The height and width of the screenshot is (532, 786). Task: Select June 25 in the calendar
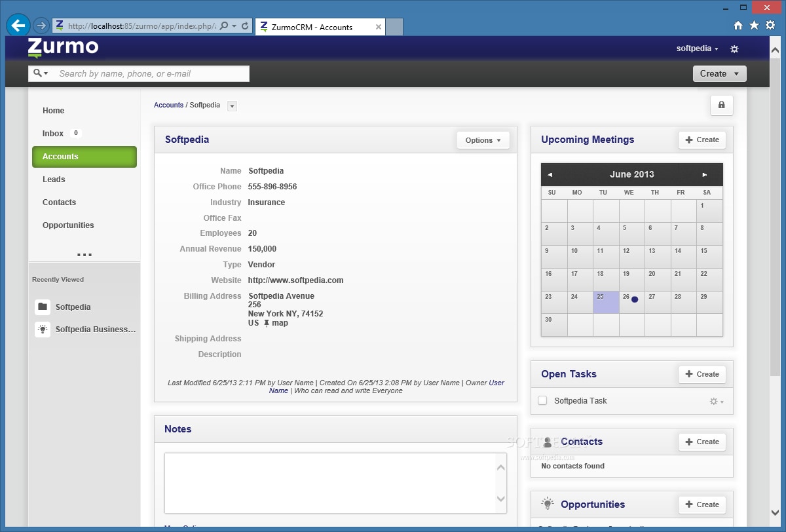[x=606, y=303]
